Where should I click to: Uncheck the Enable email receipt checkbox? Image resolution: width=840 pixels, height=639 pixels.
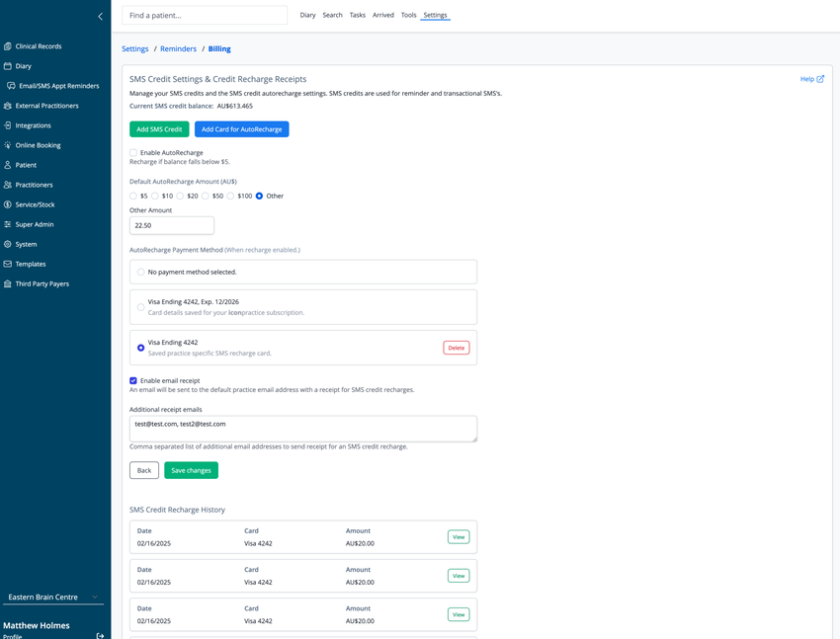pos(133,380)
